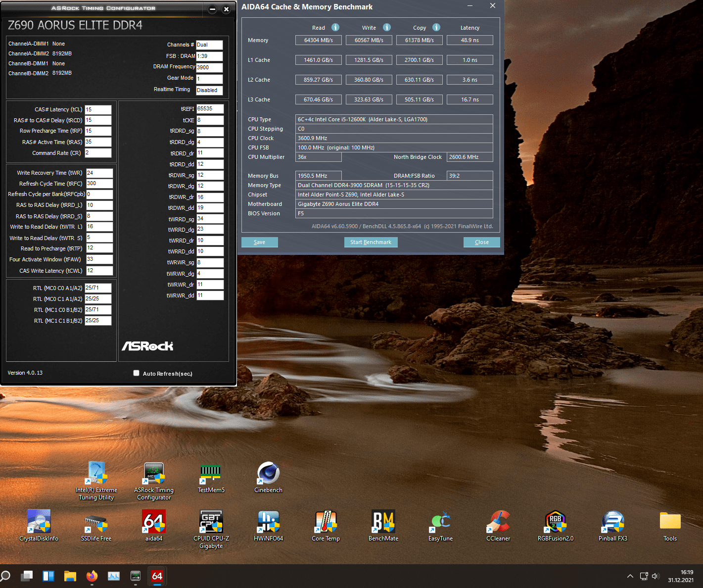Launch BenchMate desktop icon
Viewport: 703px width, 588px height.
click(x=383, y=526)
